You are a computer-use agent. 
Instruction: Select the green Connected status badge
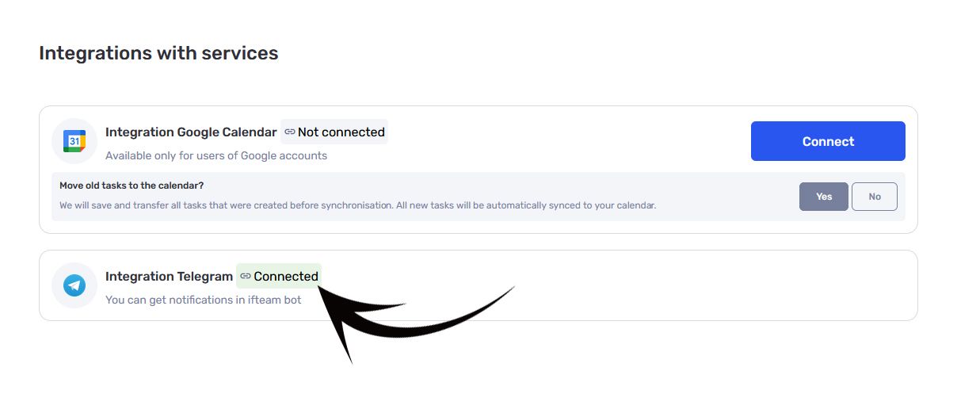[279, 276]
